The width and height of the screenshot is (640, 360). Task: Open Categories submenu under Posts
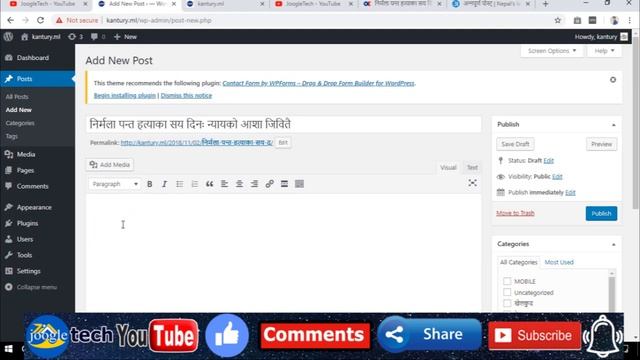(20, 123)
